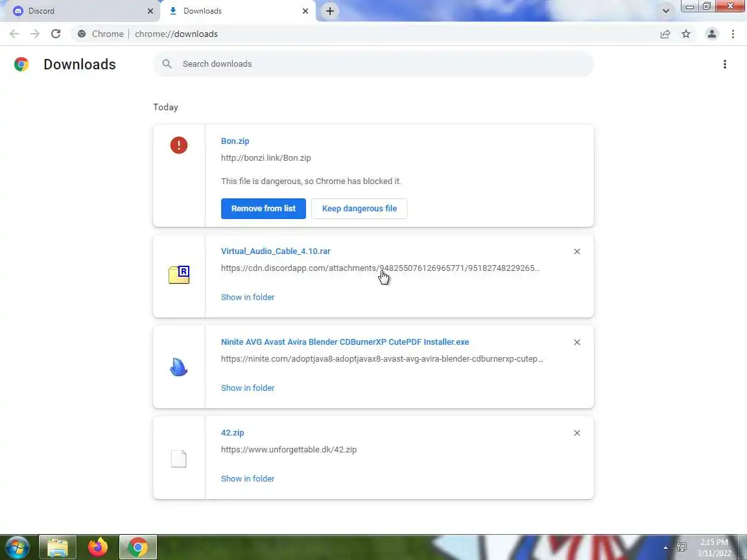747x560 pixels.
Task: Click Keep dangerous file
Action: tap(359, 209)
